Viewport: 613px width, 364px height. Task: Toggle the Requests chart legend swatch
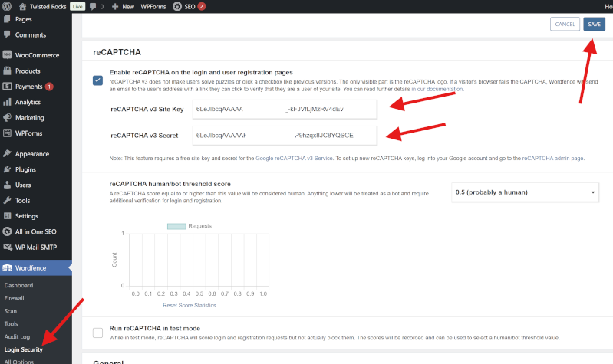pos(176,226)
